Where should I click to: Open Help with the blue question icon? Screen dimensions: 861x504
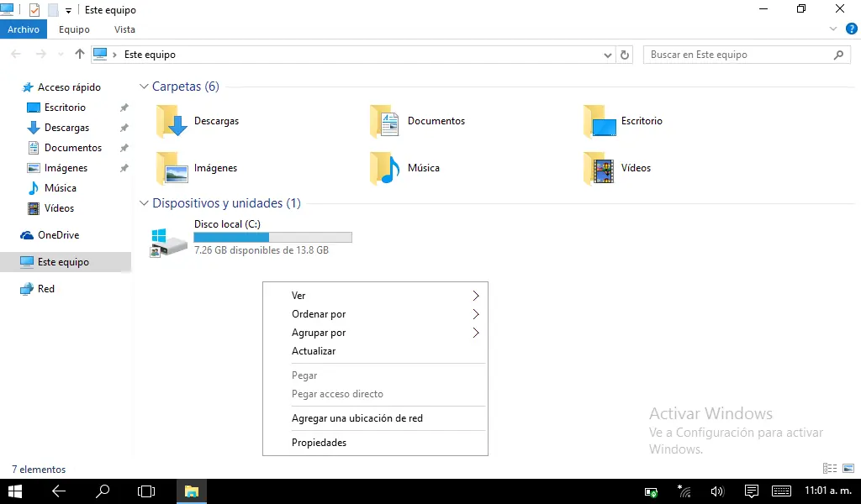tap(852, 29)
